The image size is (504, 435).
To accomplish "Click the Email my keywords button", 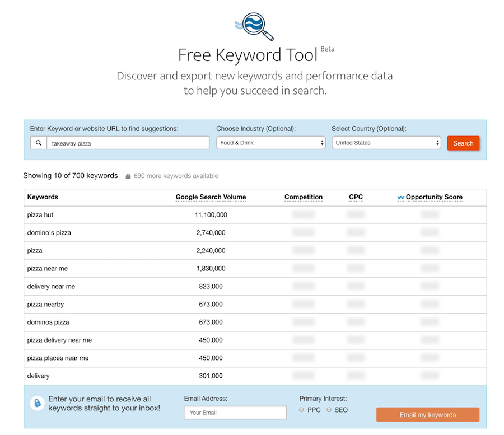I will 428,415.
